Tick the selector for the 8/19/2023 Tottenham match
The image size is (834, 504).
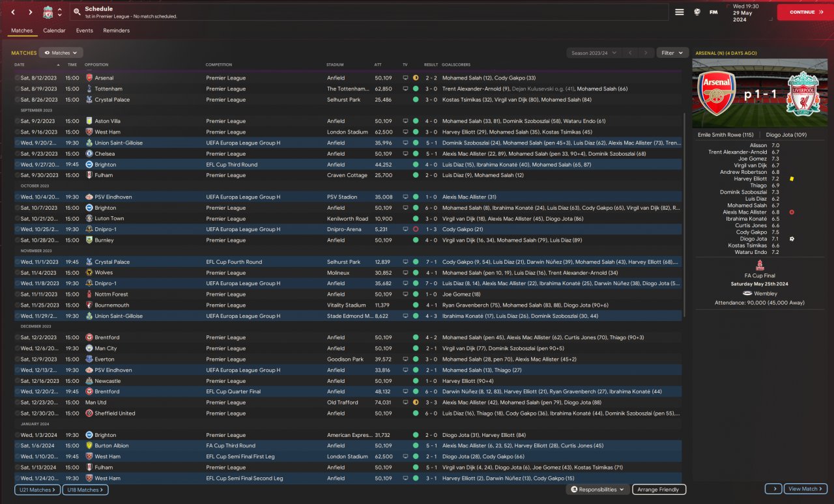click(x=17, y=89)
